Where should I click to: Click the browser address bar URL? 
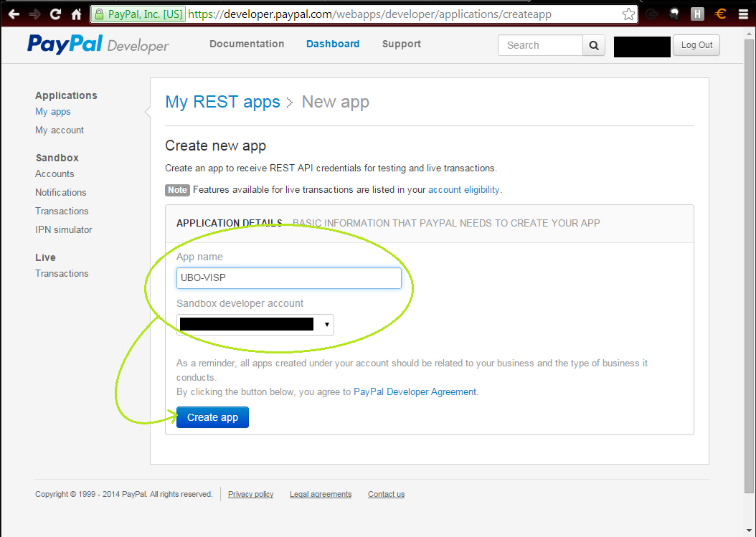[370, 14]
